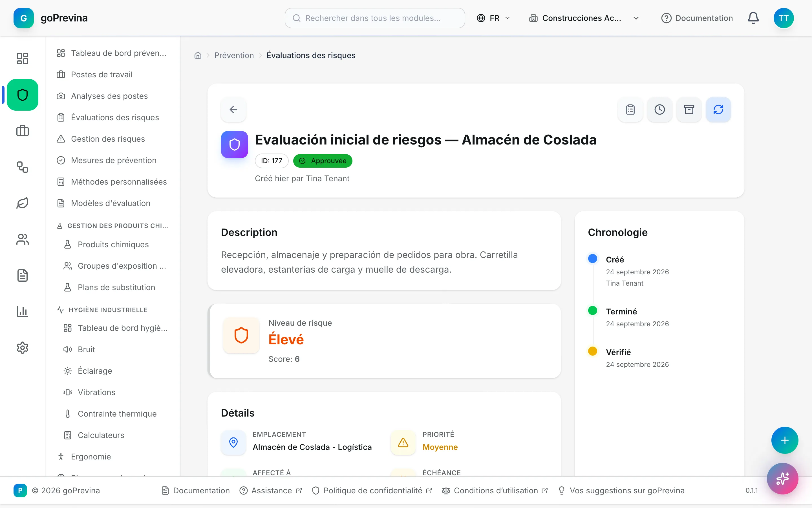
Task: Click the blue refresh arrows icon button
Action: click(718, 110)
